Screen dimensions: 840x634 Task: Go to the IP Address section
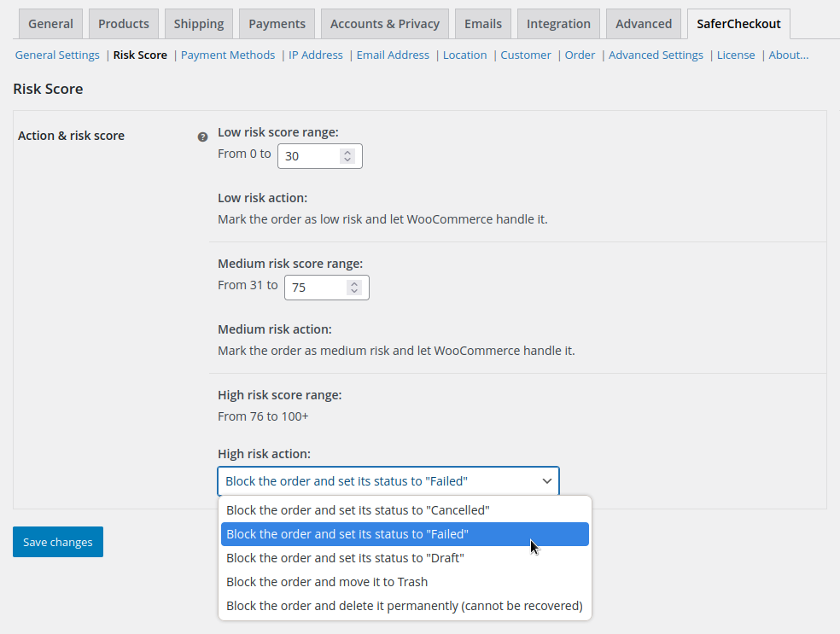[316, 55]
